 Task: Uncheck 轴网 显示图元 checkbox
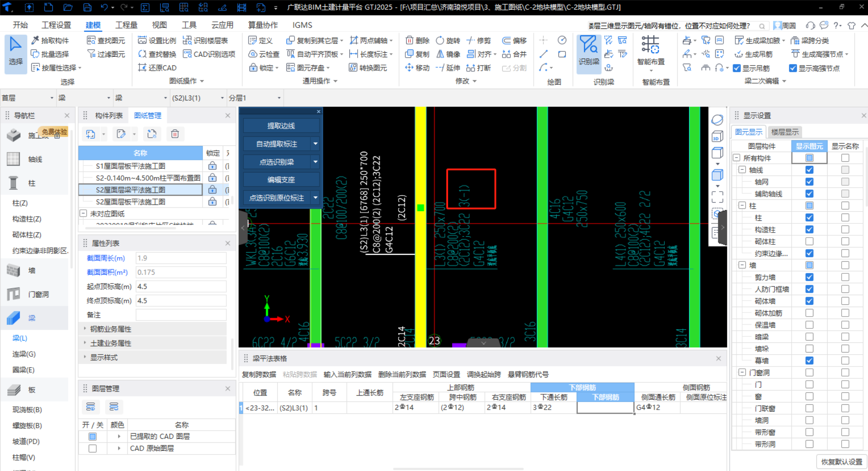click(809, 182)
